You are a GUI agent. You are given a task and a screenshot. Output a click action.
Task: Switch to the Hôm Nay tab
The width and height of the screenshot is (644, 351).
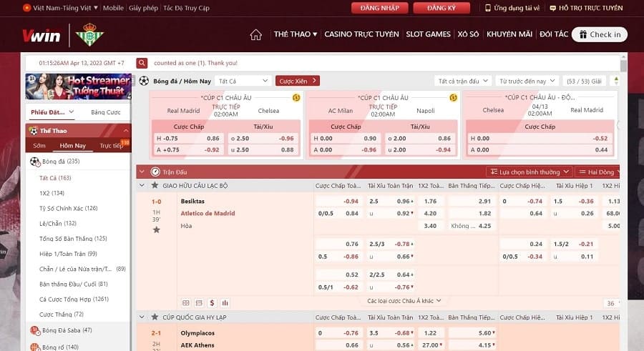tap(73, 145)
